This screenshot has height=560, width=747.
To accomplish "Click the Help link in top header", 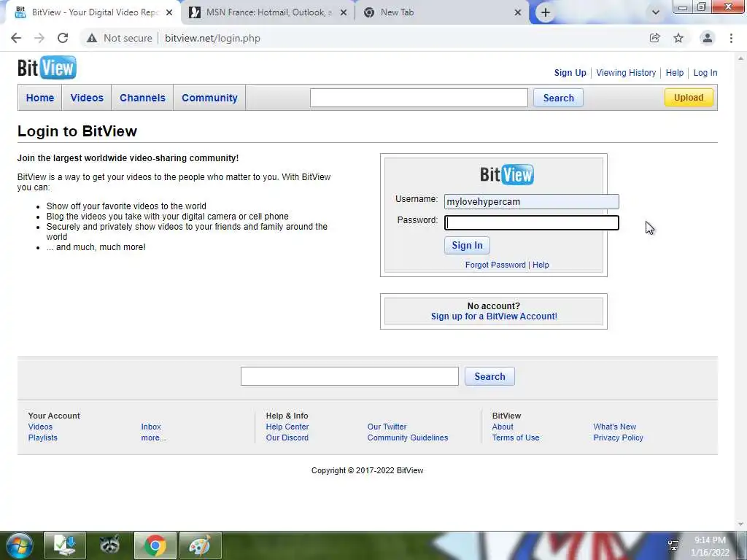I will (675, 73).
